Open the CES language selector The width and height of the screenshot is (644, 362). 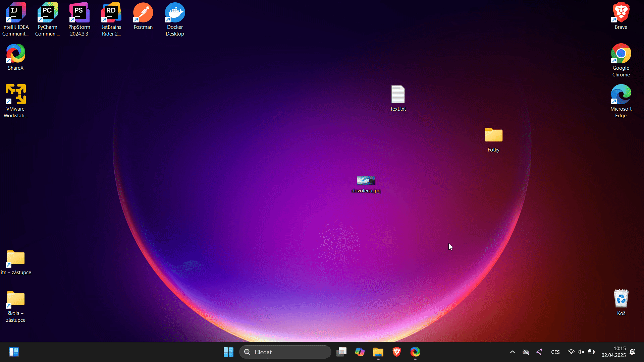(x=555, y=352)
